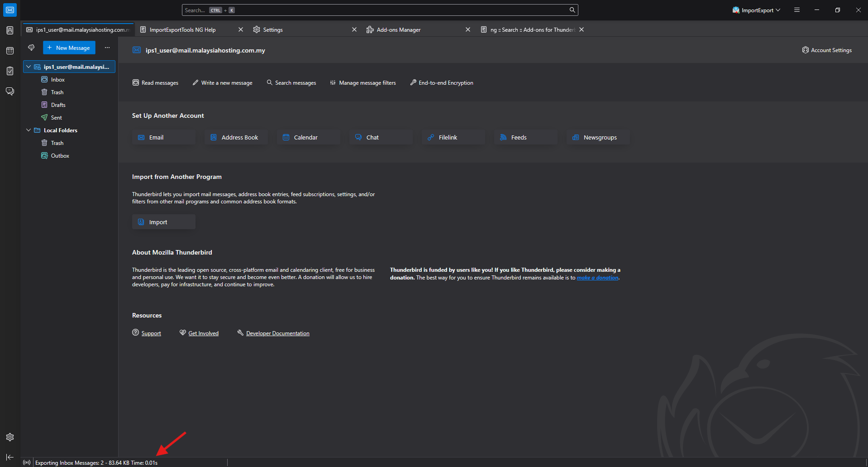Close the Settings tab

click(354, 30)
